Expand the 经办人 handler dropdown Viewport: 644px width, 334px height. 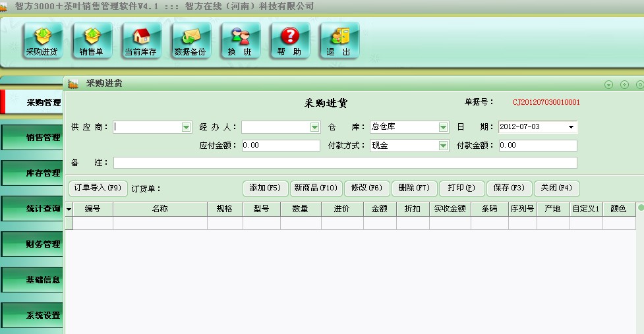click(314, 127)
